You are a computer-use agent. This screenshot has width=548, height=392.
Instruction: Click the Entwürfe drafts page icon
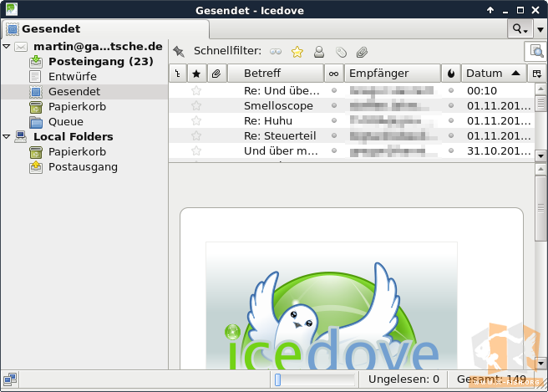(x=35, y=77)
